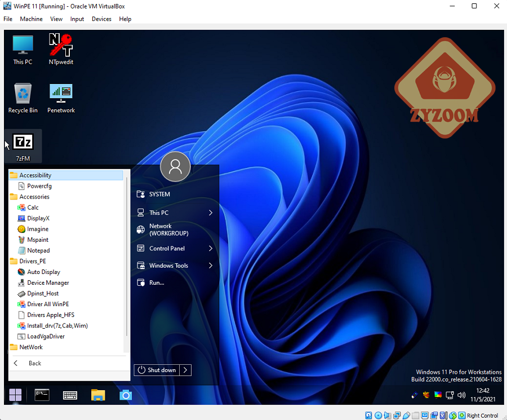Viewport: 507px width, 420px height.
Task: Open the Input menu
Action: [x=77, y=19]
